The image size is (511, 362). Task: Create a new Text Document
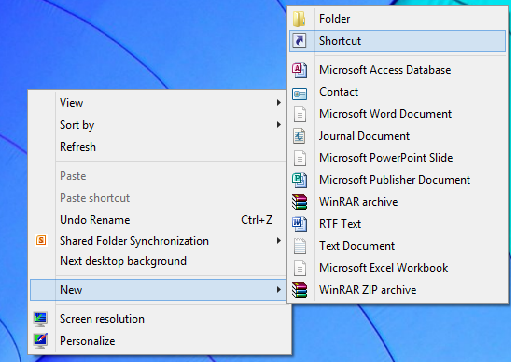pos(397,246)
